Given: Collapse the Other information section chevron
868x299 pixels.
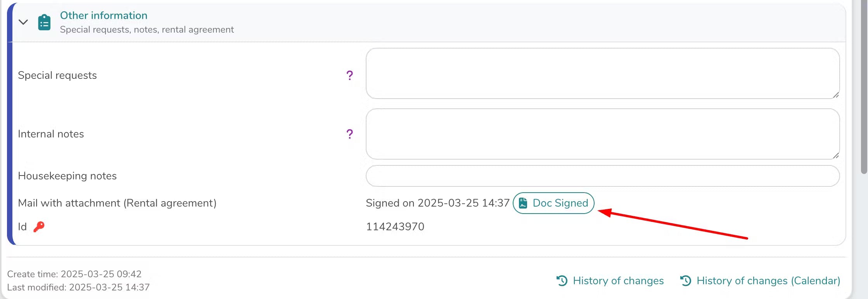Looking at the screenshot, I should point(23,22).
